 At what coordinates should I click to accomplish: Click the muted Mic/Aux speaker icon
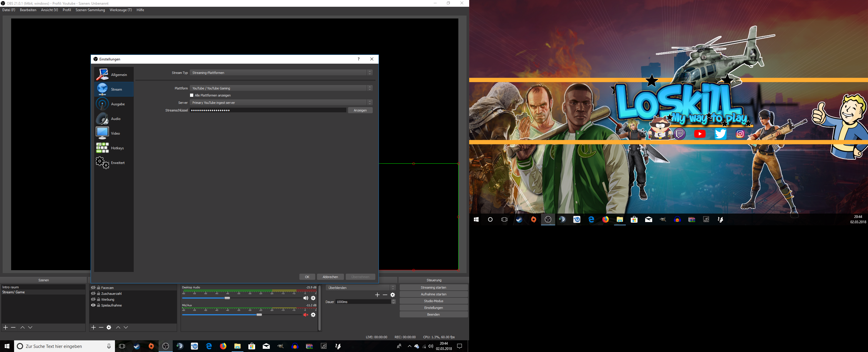306,314
